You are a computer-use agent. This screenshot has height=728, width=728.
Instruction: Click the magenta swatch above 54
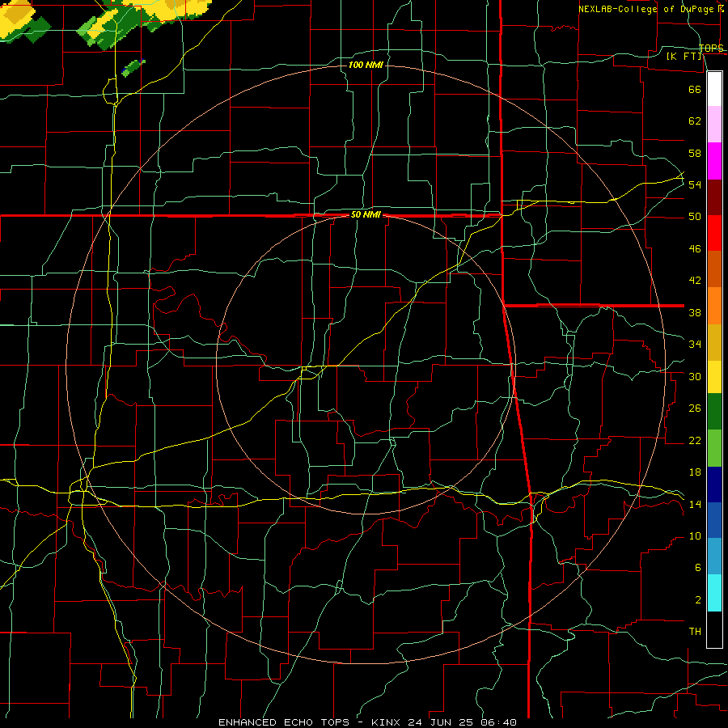click(x=714, y=161)
